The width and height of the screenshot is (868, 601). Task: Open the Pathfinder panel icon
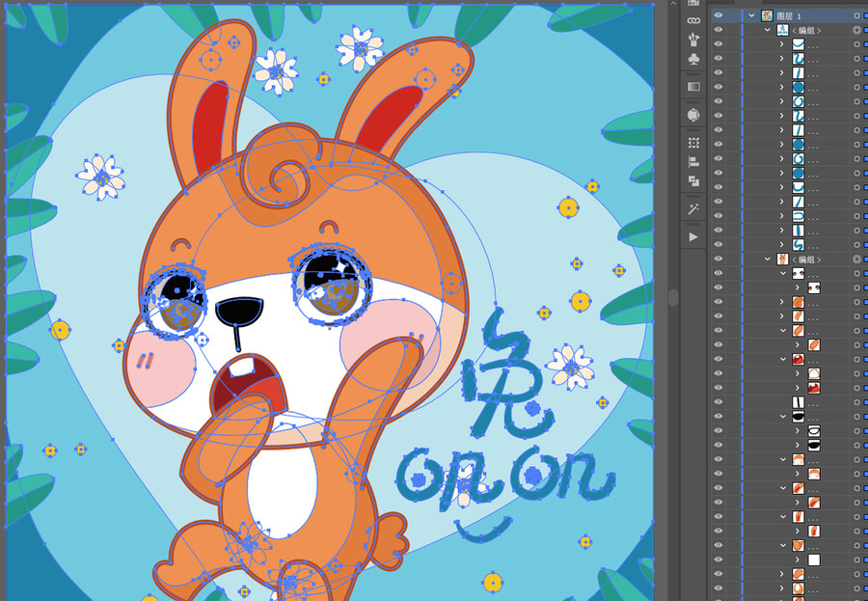[x=693, y=180]
